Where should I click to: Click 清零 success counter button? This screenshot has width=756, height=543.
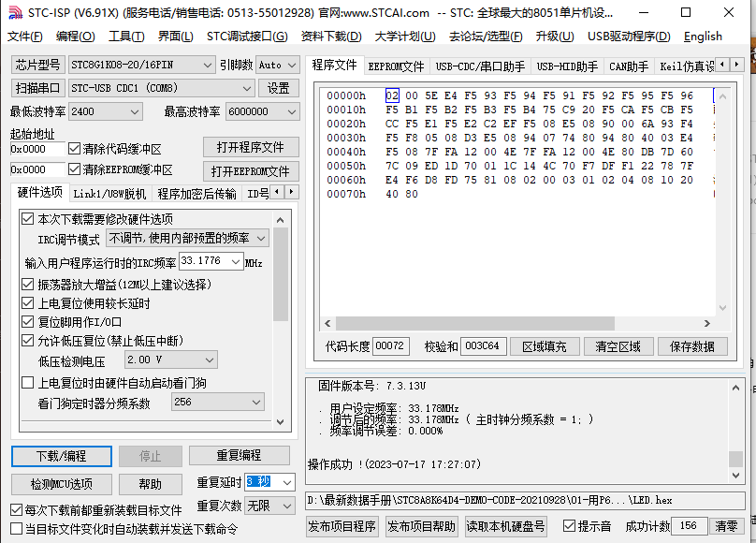click(x=727, y=526)
